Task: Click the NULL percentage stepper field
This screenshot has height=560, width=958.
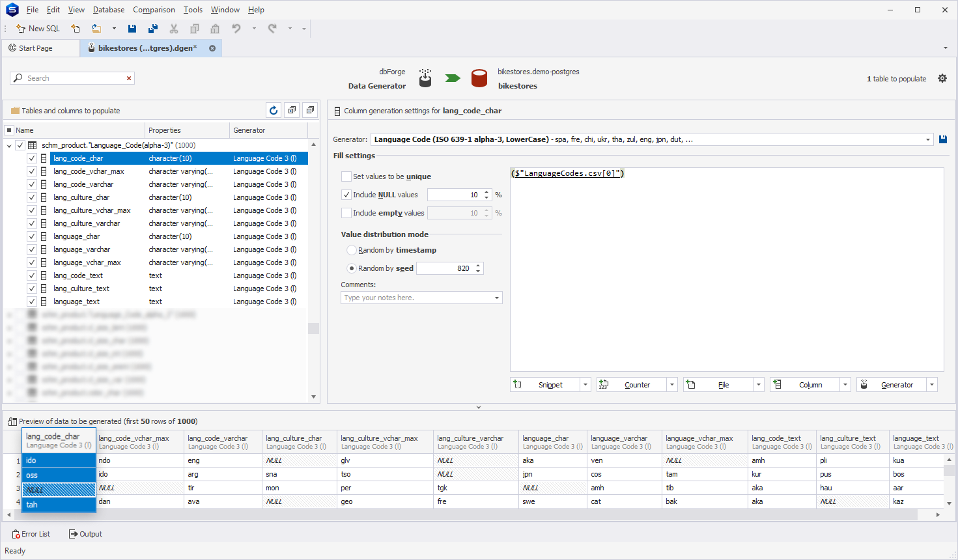Action: click(x=459, y=195)
